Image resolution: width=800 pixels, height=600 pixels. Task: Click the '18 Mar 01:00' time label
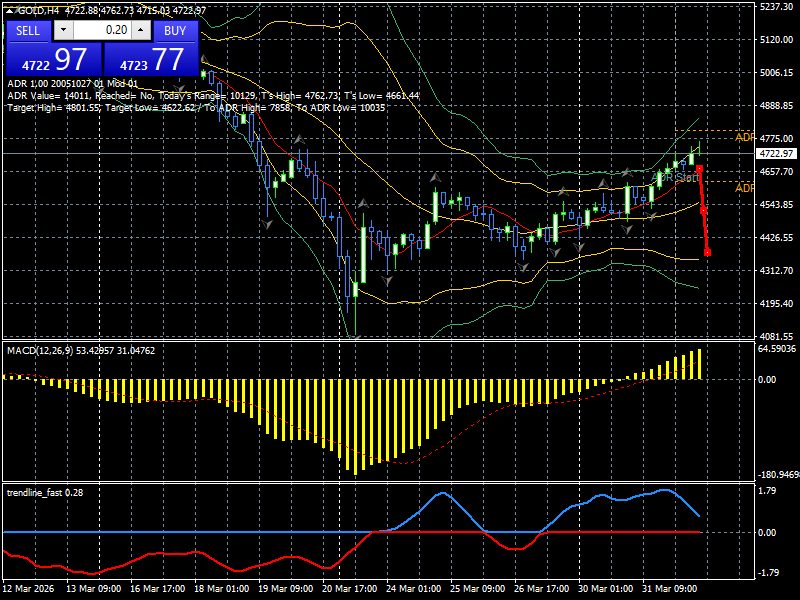coord(222,589)
